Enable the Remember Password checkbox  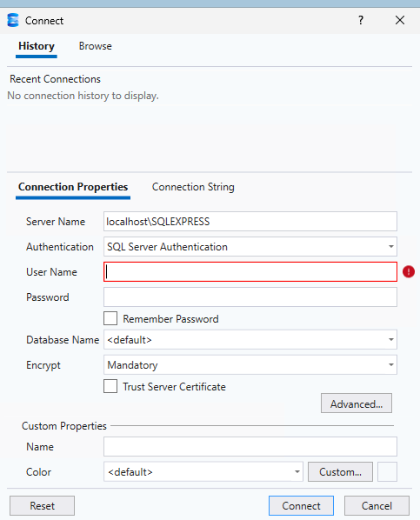(x=110, y=318)
